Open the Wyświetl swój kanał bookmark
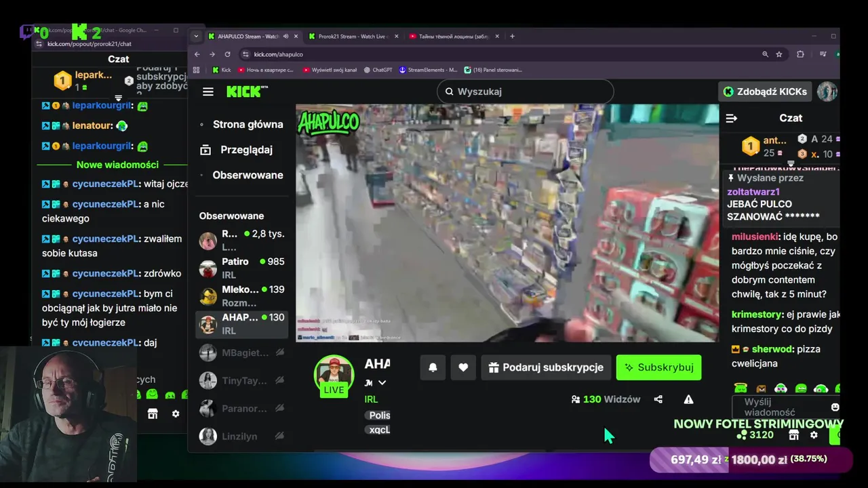This screenshot has height=488, width=868. click(x=330, y=70)
